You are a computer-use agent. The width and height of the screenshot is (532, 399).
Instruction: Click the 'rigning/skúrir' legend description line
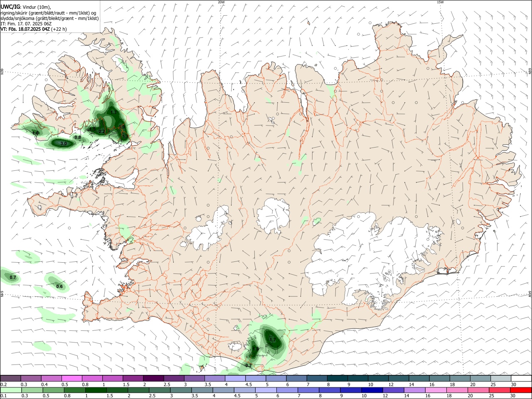pyautogui.click(x=48, y=12)
